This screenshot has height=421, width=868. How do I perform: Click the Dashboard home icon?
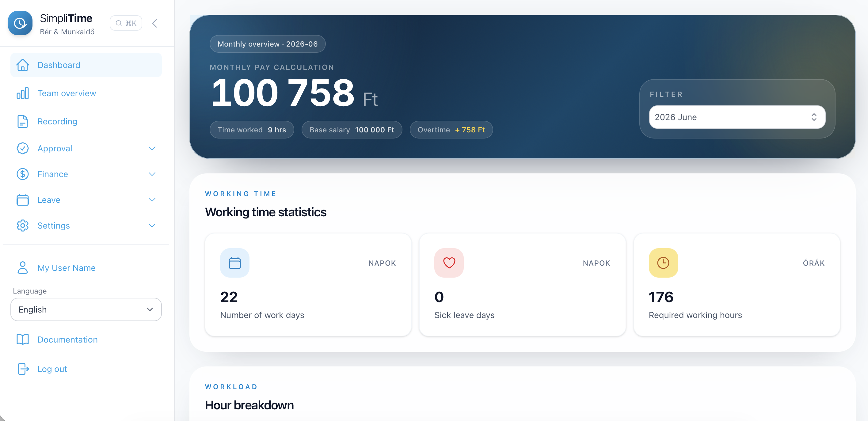click(23, 65)
